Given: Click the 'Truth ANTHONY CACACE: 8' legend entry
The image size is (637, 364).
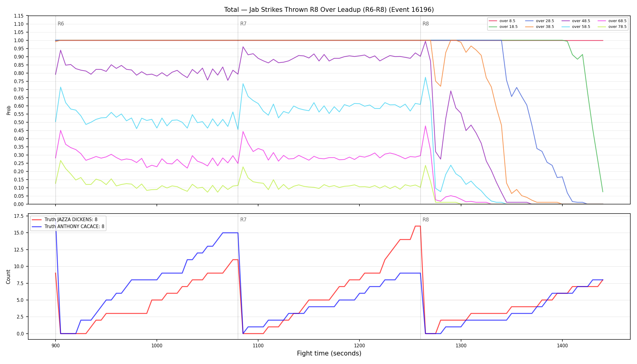Looking at the screenshot, I should coord(68,226).
